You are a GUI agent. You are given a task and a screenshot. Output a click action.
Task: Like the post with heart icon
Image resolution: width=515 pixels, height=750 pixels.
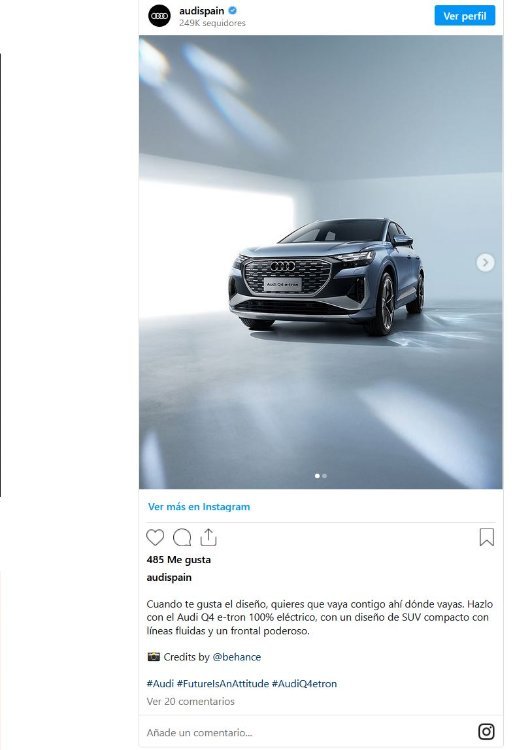[x=155, y=538]
